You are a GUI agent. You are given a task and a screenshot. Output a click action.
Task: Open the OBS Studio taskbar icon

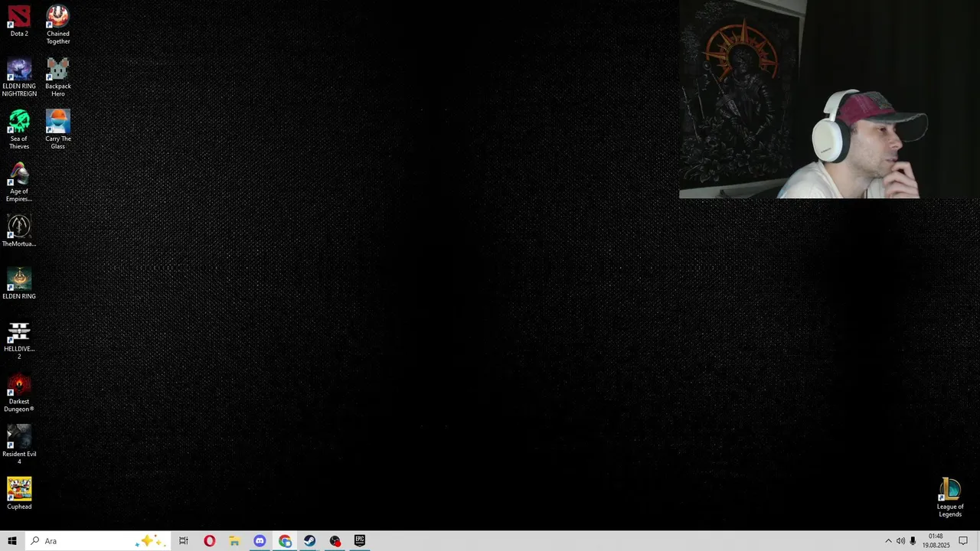coord(335,541)
